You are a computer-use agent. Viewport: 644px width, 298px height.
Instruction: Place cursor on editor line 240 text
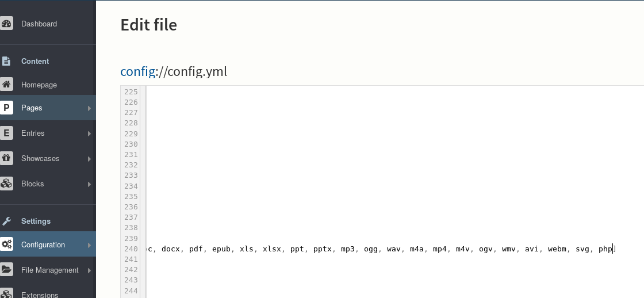(381, 249)
